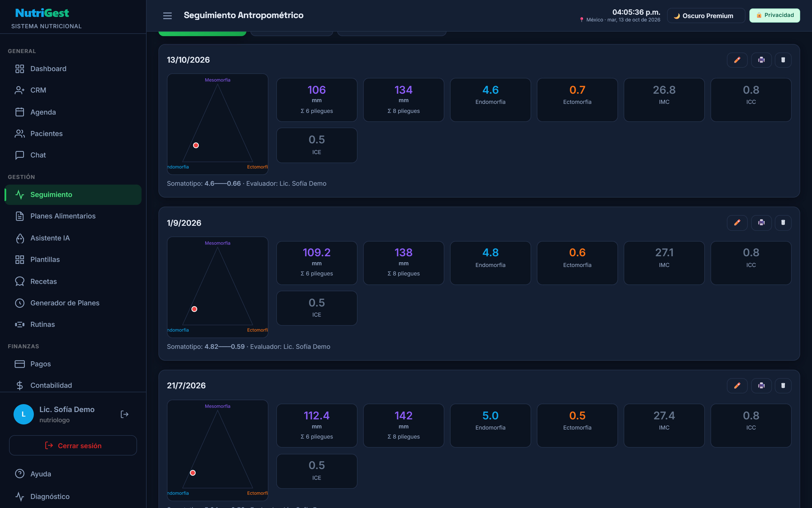The width and height of the screenshot is (812, 508).
Task: Delete the 1/9/2026 record with trash icon
Action: [x=783, y=222]
